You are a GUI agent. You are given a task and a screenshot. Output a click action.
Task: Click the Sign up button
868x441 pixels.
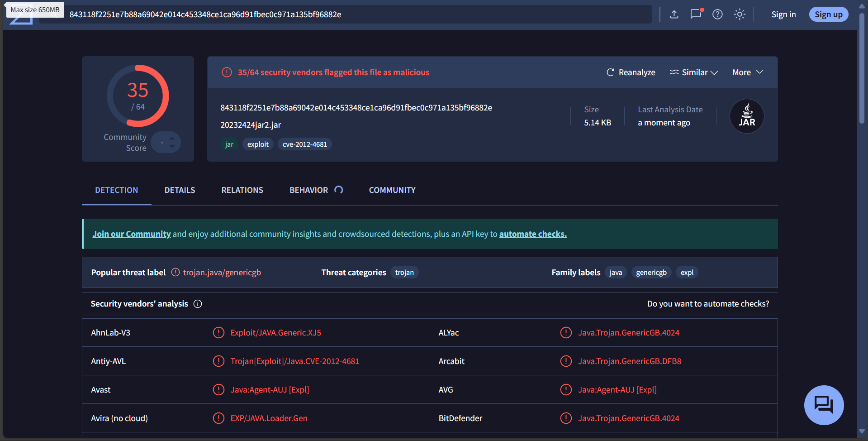click(829, 14)
